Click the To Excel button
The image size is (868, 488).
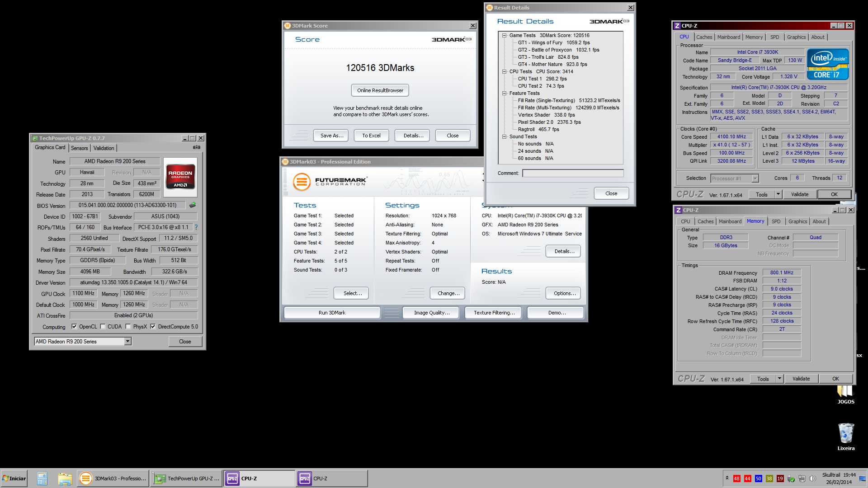[371, 136]
